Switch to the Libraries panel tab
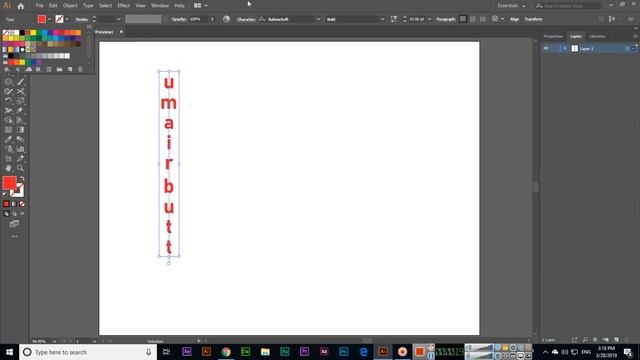This screenshot has width=640, height=360. [597, 36]
